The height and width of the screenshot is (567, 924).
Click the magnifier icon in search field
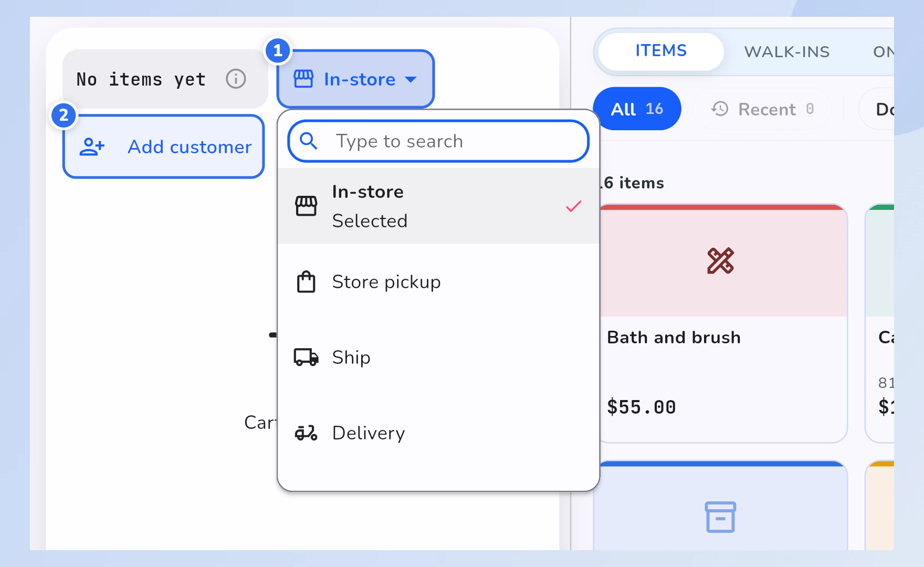coord(308,141)
